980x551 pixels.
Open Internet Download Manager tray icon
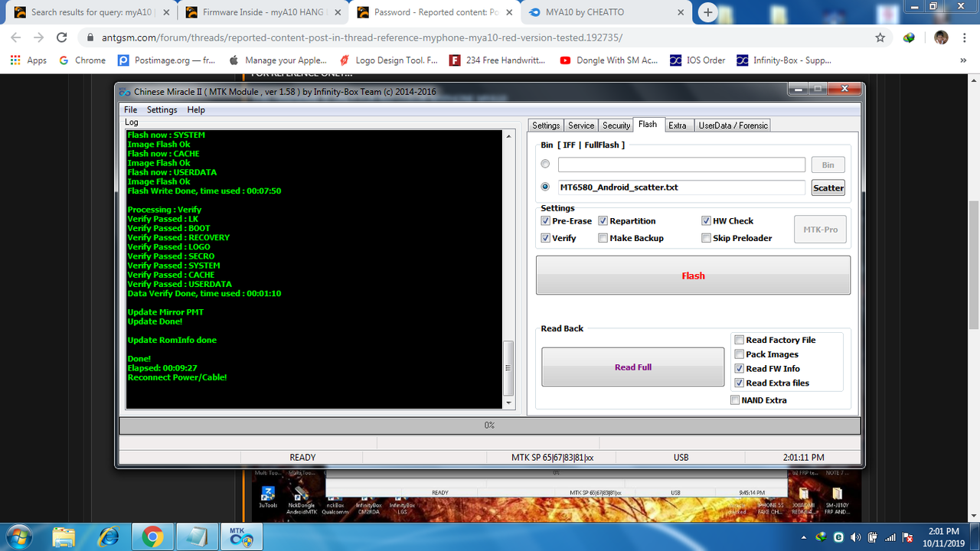tap(822, 537)
